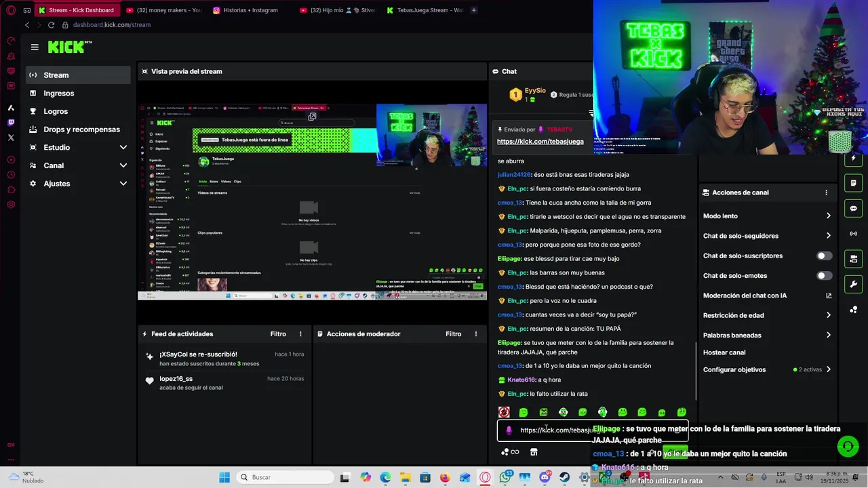Open Steam from the taskbar
The height and width of the screenshot is (488, 868).
564,477
